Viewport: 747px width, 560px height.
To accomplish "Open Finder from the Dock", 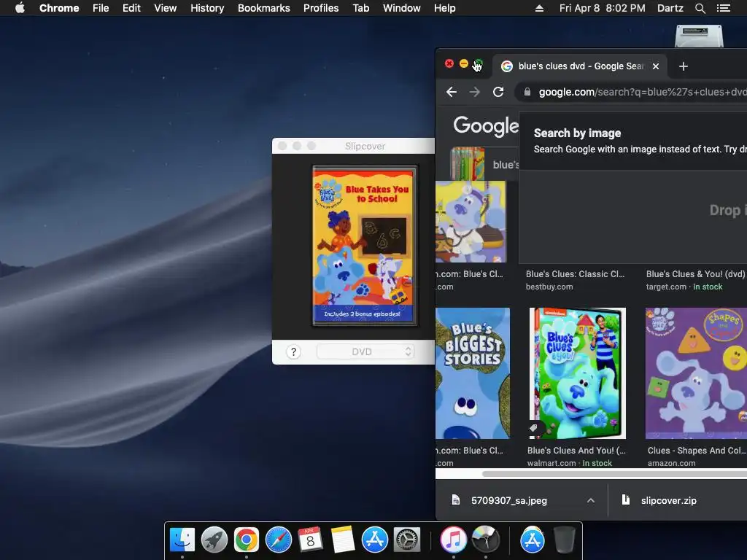I will [x=182, y=540].
